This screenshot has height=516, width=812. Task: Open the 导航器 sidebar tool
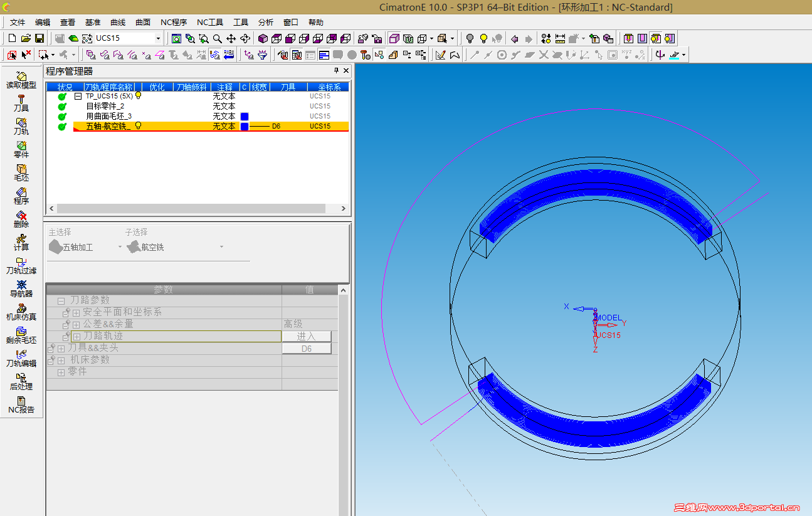(x=21, y=288)
